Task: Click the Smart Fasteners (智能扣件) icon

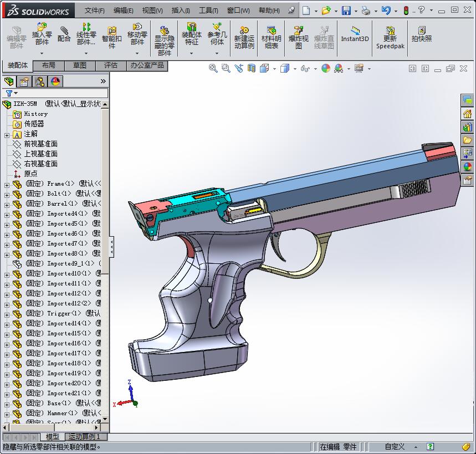Action: tap(112, 38)
